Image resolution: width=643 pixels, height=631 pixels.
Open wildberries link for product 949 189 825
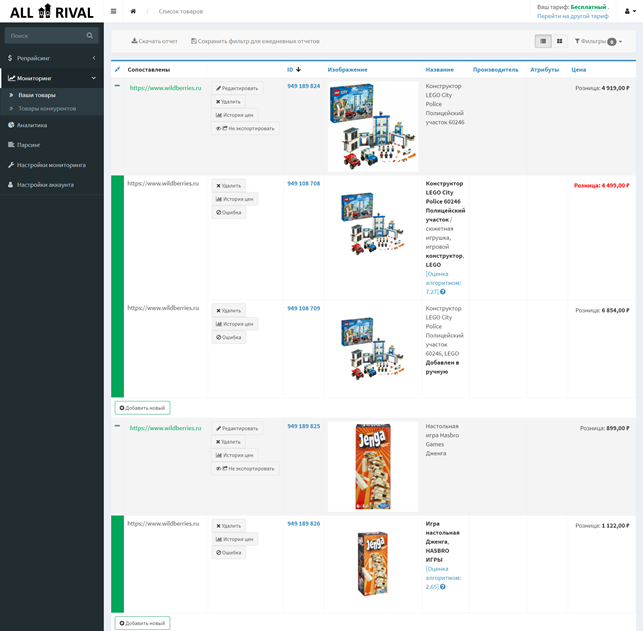click(x=166, y=428)
